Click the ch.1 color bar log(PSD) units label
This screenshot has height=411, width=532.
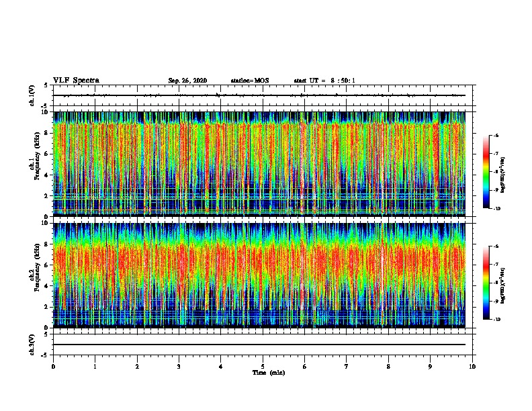(x=503, y=175)
